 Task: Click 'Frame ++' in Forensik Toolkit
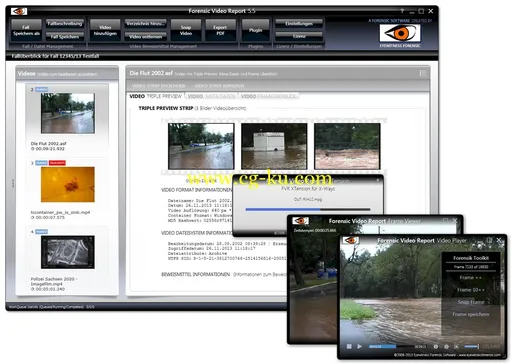(470, 278)
